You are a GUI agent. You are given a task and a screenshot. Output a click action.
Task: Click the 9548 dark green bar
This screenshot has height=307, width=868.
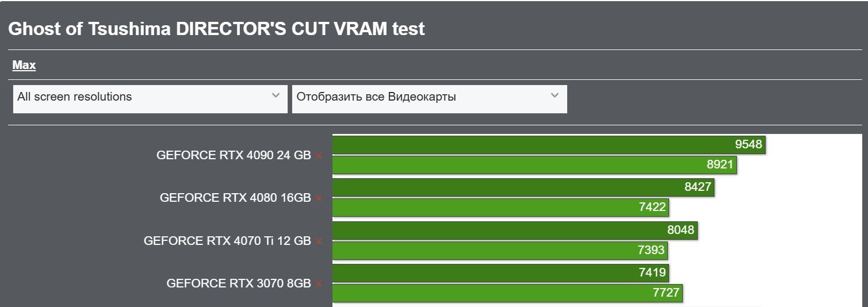point(549,144)
